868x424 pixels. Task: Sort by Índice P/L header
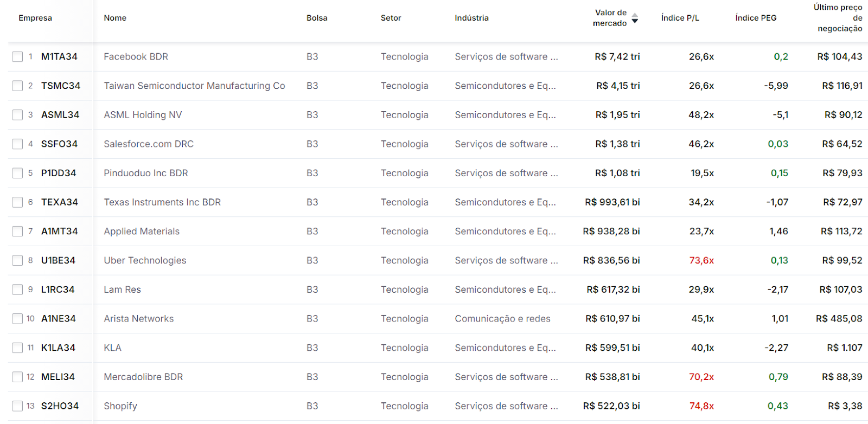tap(680, 18)
